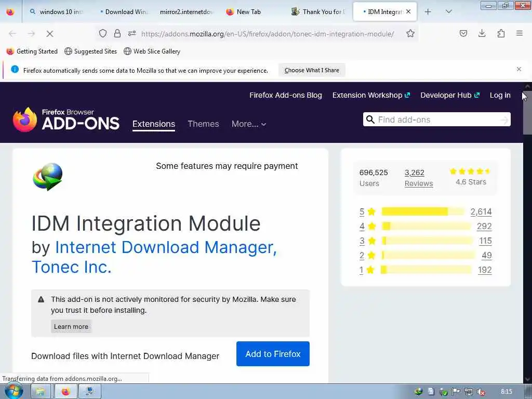
Task: Click the 1-star rating bar
Action: click(426, 270)
